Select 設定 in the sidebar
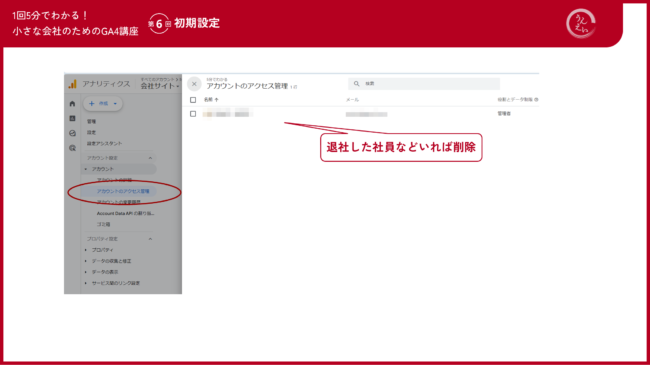650x365 pixels. coord(92,132)
